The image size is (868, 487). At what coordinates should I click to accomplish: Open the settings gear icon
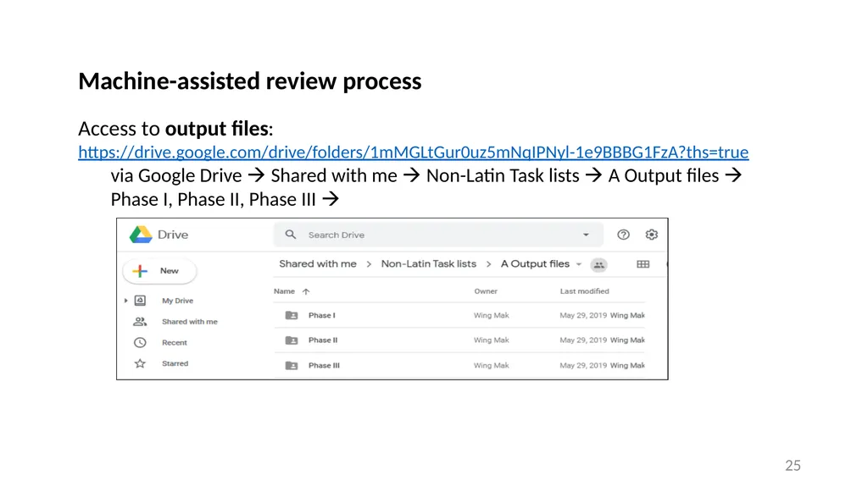[652, 235]
